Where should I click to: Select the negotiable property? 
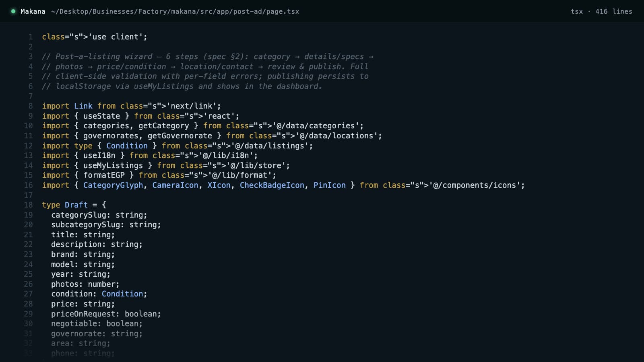coord(74,323)
